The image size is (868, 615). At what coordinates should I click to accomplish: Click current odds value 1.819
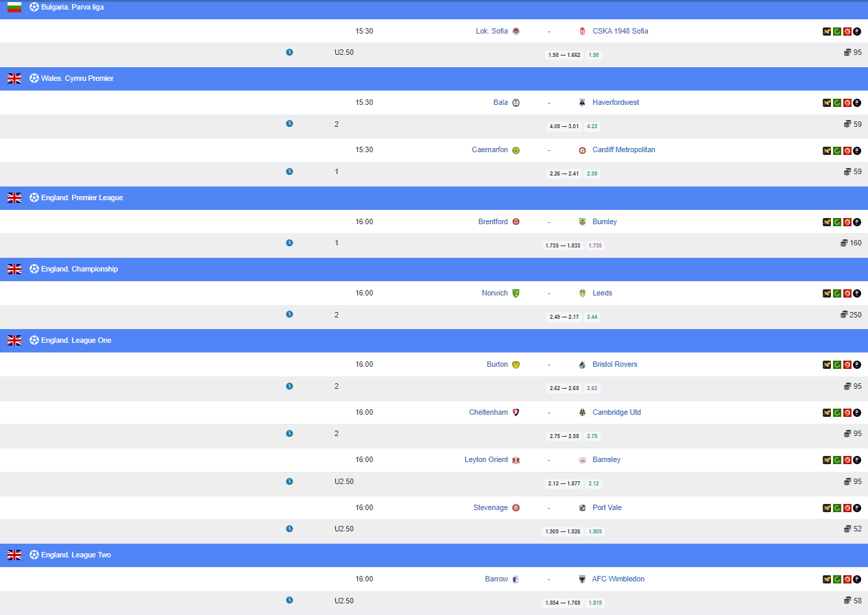click(595, 603)
